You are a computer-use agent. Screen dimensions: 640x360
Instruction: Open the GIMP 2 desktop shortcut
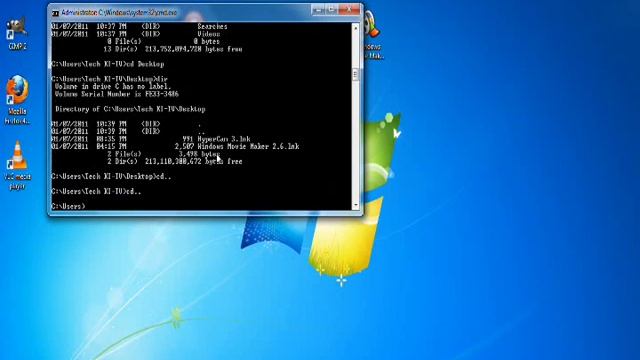[x=17, y=34]
